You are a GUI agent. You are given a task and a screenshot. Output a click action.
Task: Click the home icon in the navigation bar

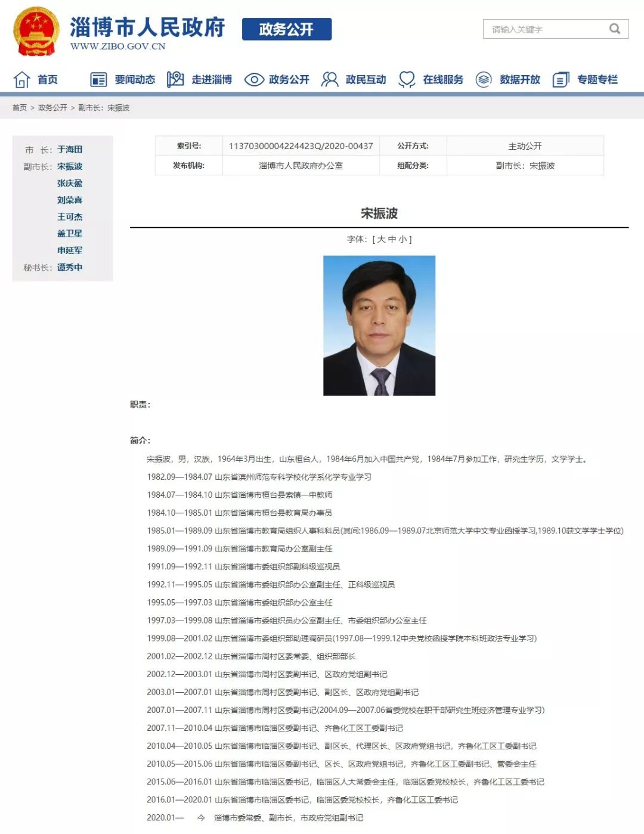[21, 78]
